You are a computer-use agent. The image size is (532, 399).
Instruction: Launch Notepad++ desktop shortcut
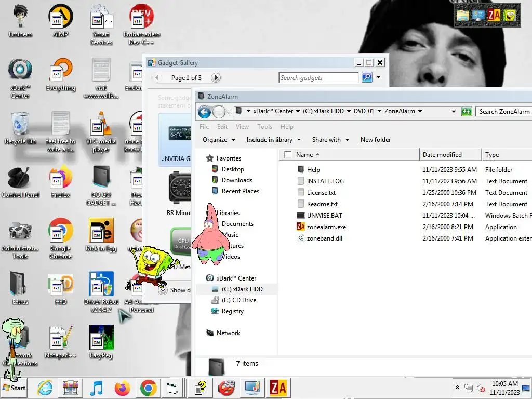pyautogui.click(x=60, y=342)
